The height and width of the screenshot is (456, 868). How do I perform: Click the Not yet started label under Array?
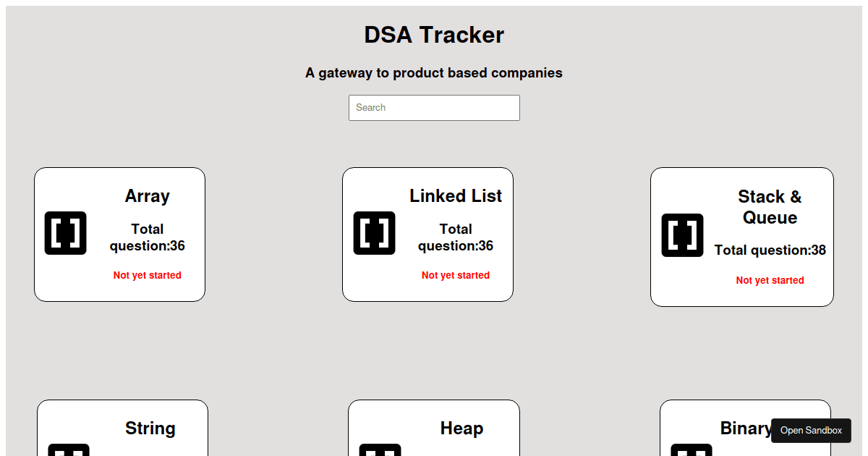click(x=147, y=275)
